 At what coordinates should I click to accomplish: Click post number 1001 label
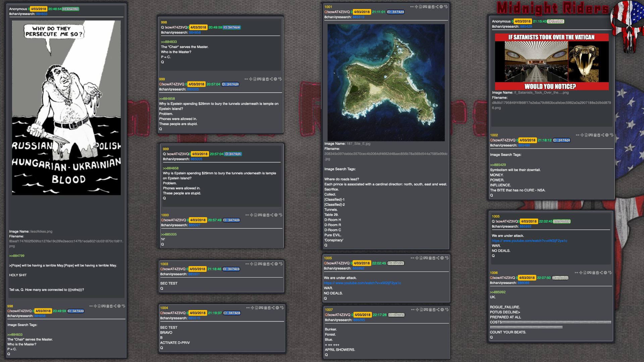coord(328,7)
